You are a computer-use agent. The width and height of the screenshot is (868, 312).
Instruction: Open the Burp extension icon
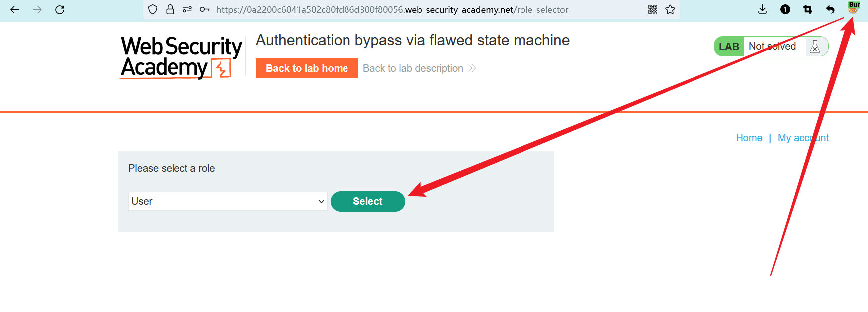853,7
